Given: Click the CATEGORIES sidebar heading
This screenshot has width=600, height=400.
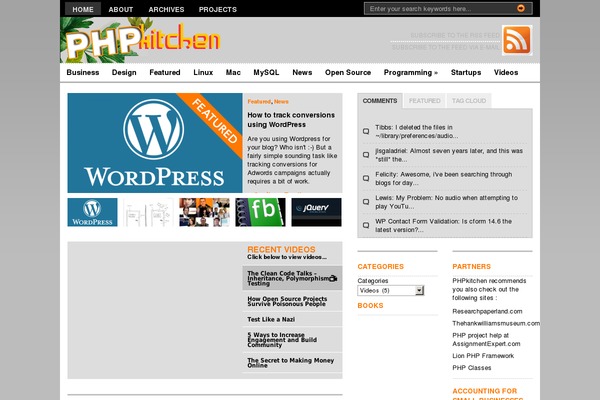Looking at the screenshot, I should 380,266.
